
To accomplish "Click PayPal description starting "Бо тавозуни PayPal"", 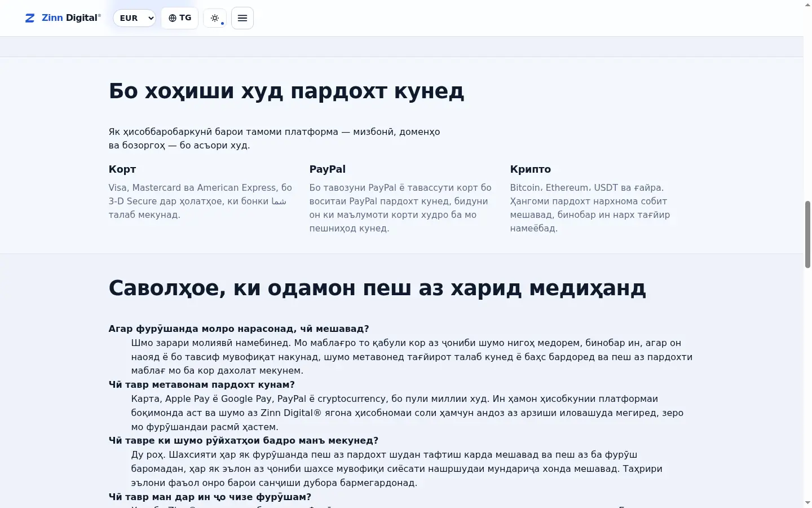I will [400, 208].
